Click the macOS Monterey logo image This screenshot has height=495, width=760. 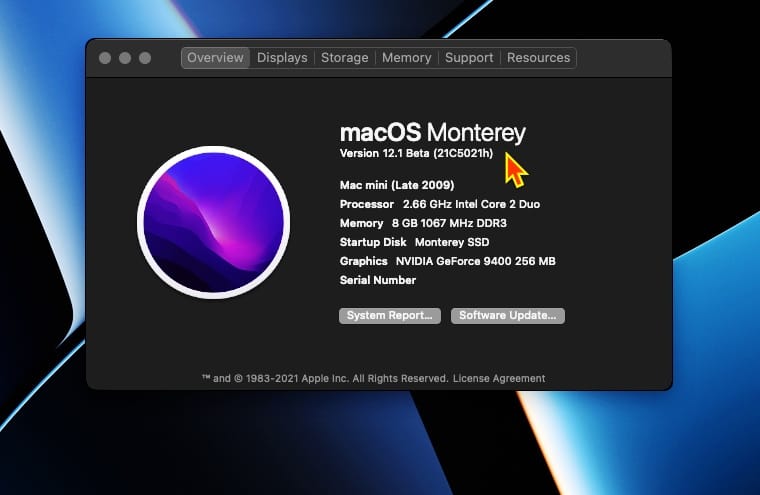[x=214, y=222]
